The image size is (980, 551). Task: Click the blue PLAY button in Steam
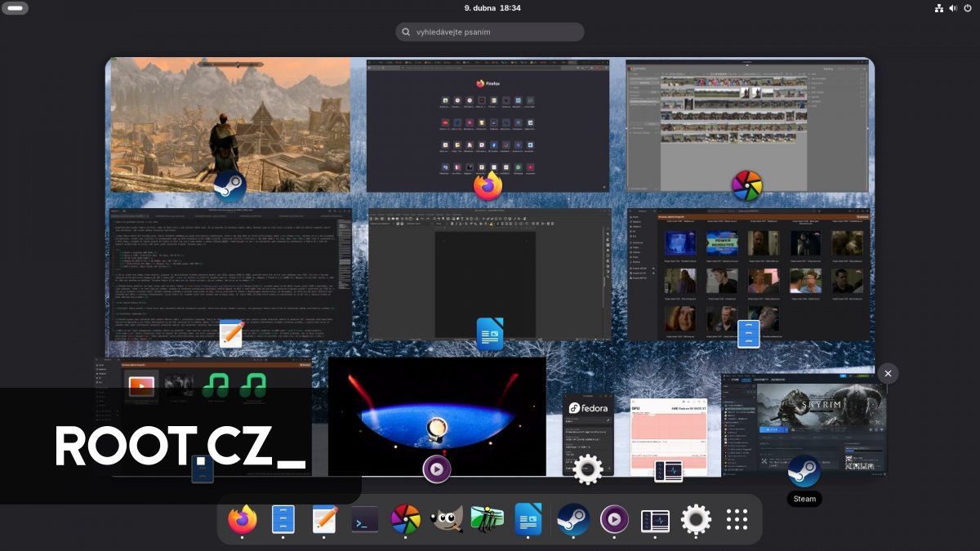click(x=773, y=429)
